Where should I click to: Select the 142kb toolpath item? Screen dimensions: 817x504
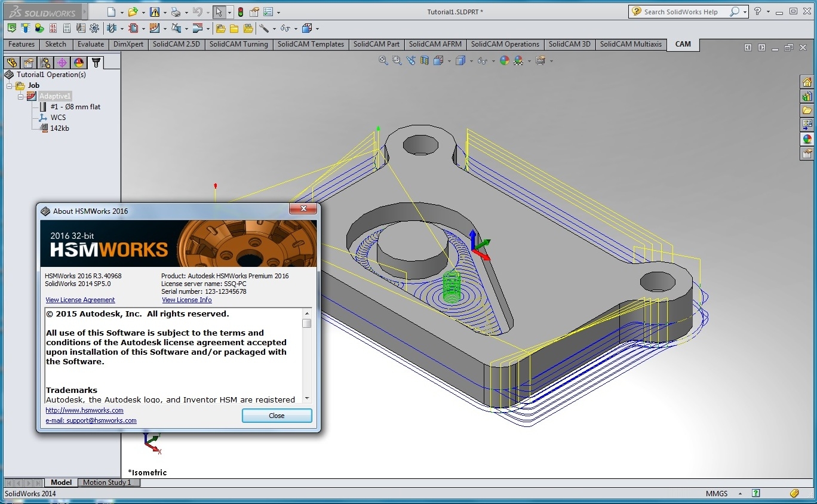(60, 128)
